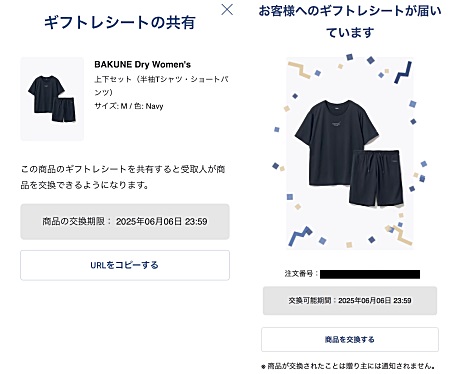This screenshot has width=450, height=374.
Task: Click the BAKUNE Dry Women's product name
Action: coord(142,64)
